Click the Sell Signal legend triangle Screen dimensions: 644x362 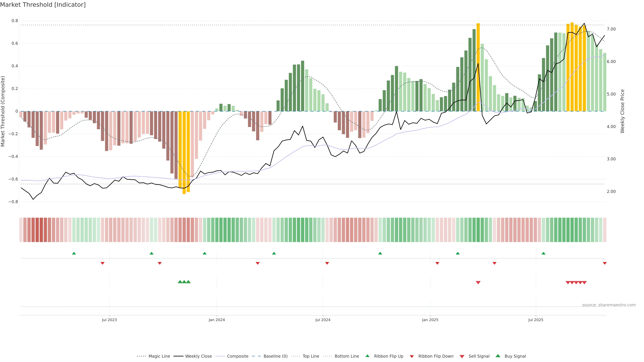point(462,356)
